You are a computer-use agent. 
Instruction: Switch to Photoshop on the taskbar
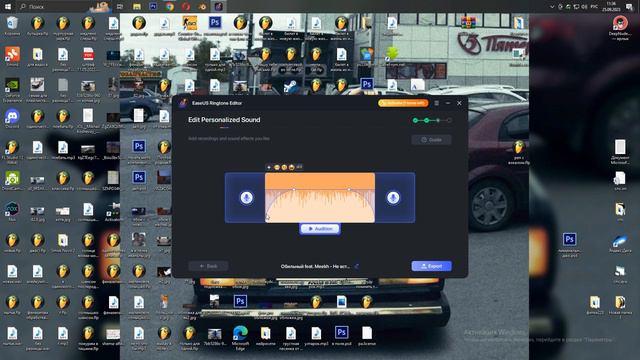153,6
